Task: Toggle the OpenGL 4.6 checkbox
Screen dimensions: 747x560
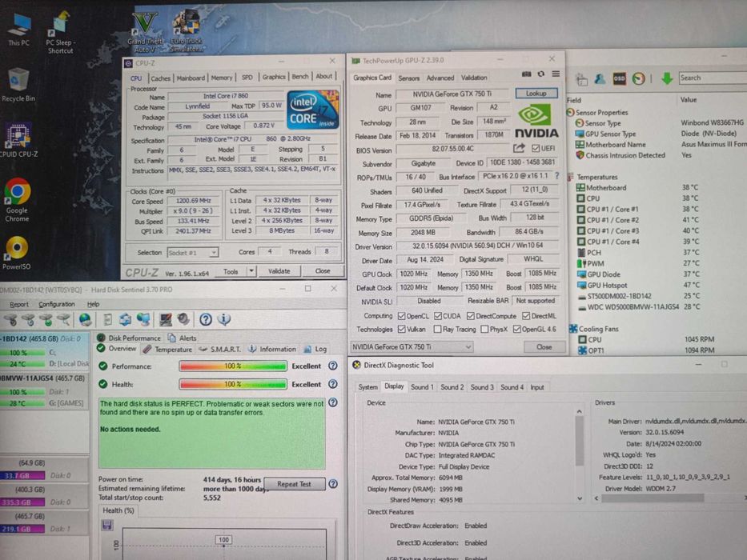Action: click(517, 330)
